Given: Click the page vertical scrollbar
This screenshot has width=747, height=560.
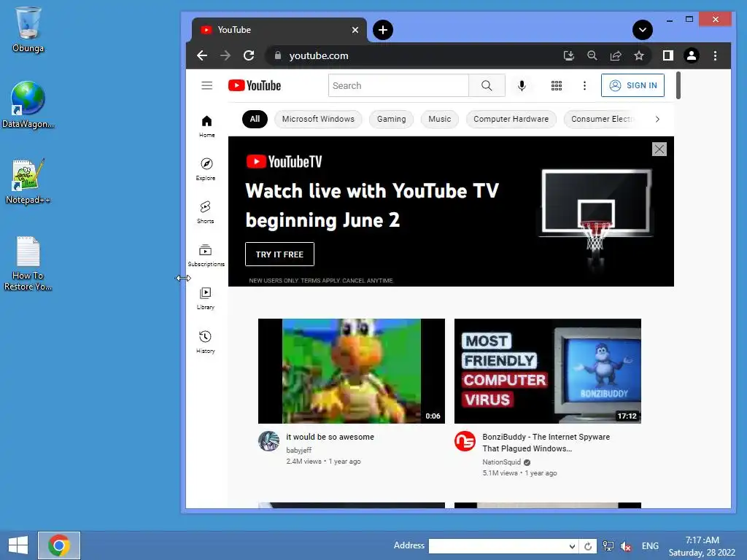Looking at the screenshot, I should pos(678,86).
